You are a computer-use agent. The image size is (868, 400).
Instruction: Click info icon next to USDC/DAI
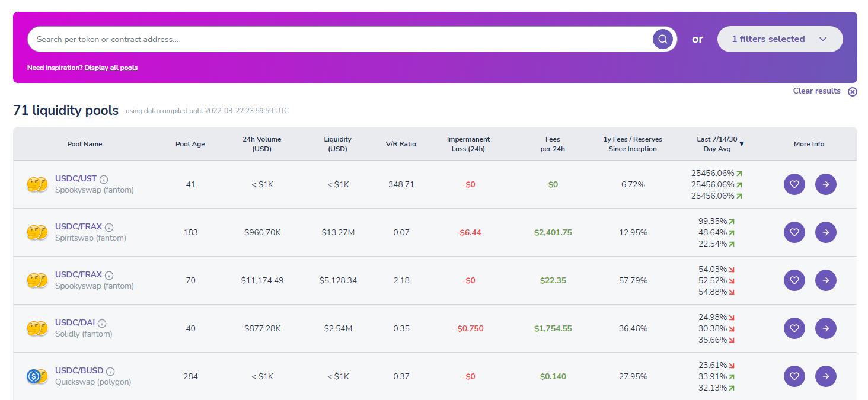102,324
